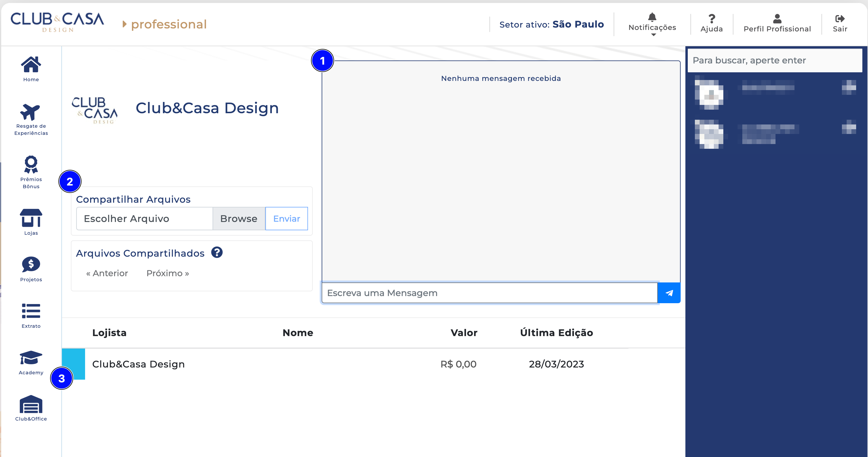Open the Projetos dollar bubble icon
Screen dimensions: 868x457
tap(31, 264)
